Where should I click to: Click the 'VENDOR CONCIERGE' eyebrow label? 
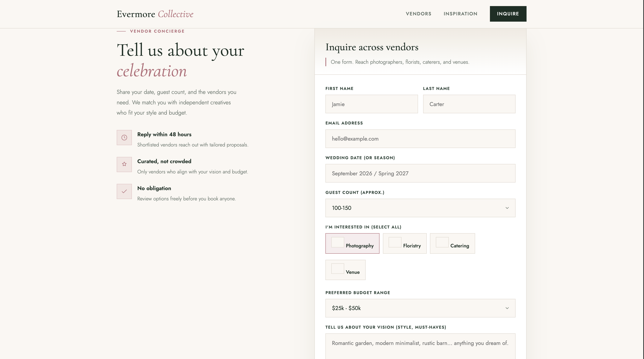coord(157,31)
